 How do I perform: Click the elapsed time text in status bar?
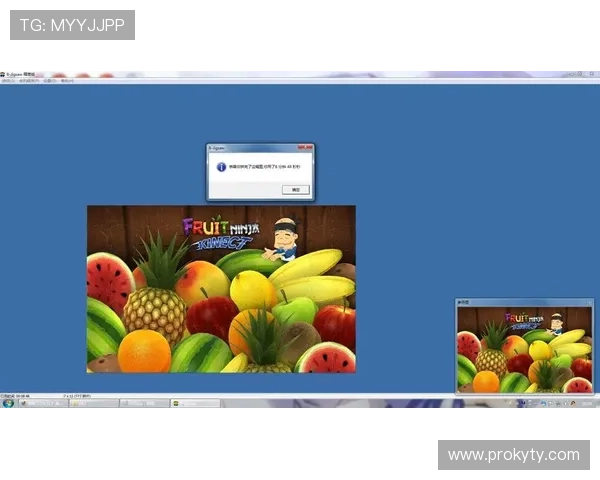click(x=15, y=396)
